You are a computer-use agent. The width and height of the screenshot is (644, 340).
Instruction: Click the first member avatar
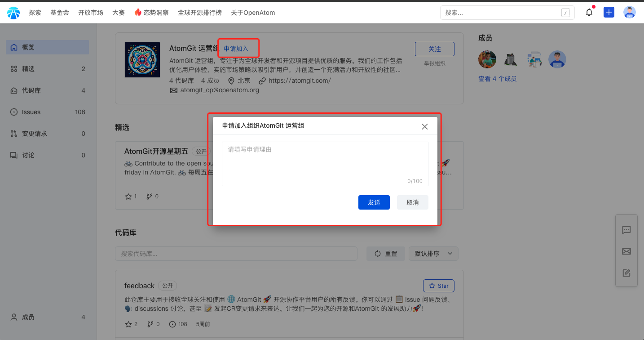[487, 59]
